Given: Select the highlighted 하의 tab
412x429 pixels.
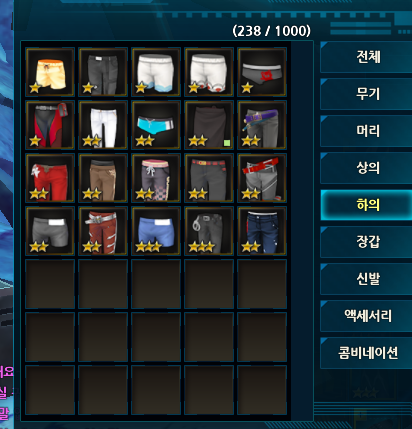Looking at the screenshot, I should [366, 205].
